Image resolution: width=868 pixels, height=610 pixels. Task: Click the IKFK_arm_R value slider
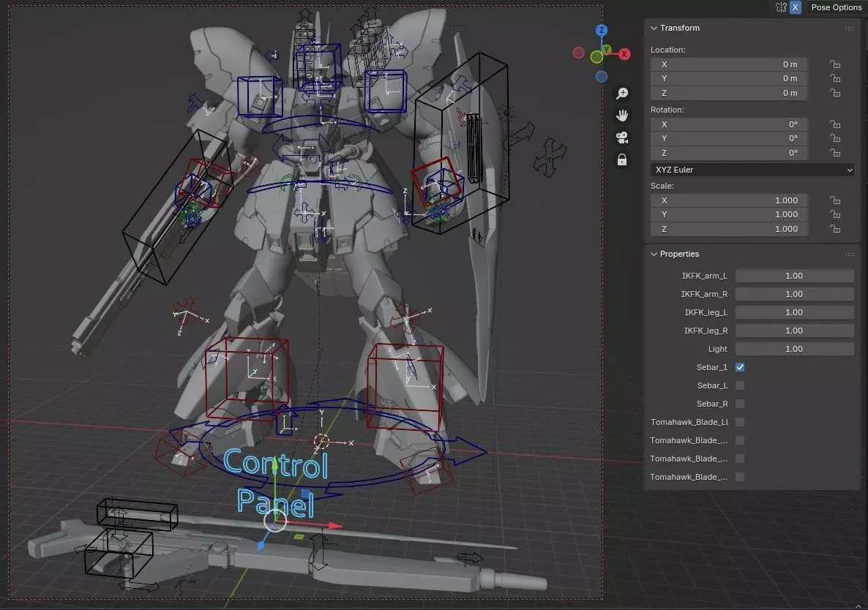(794, 293)
